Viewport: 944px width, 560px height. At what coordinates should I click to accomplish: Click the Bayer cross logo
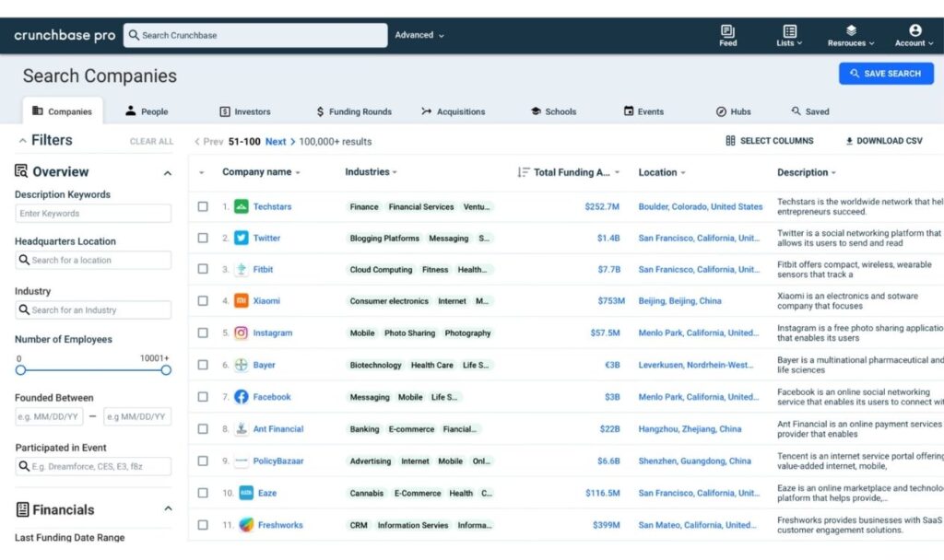241,365
